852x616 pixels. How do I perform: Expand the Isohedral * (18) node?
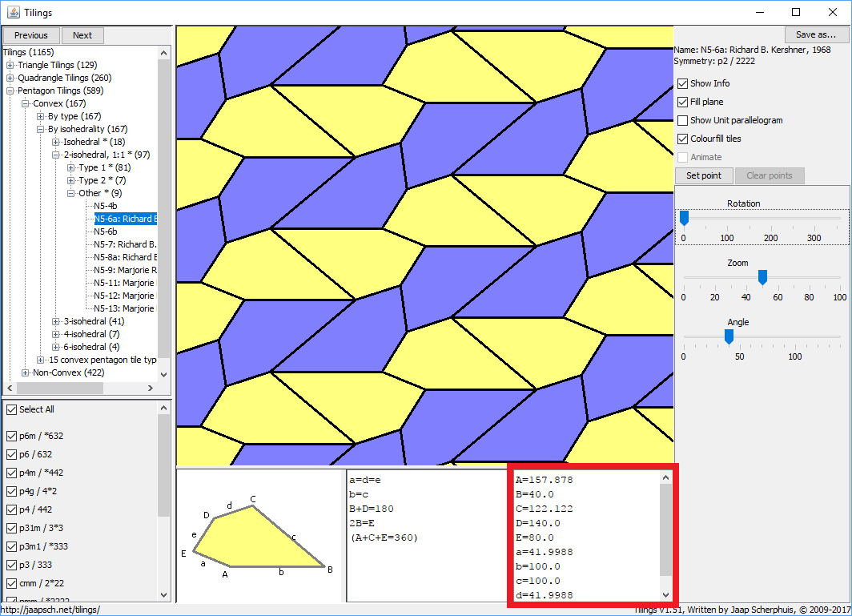[55, 142]
